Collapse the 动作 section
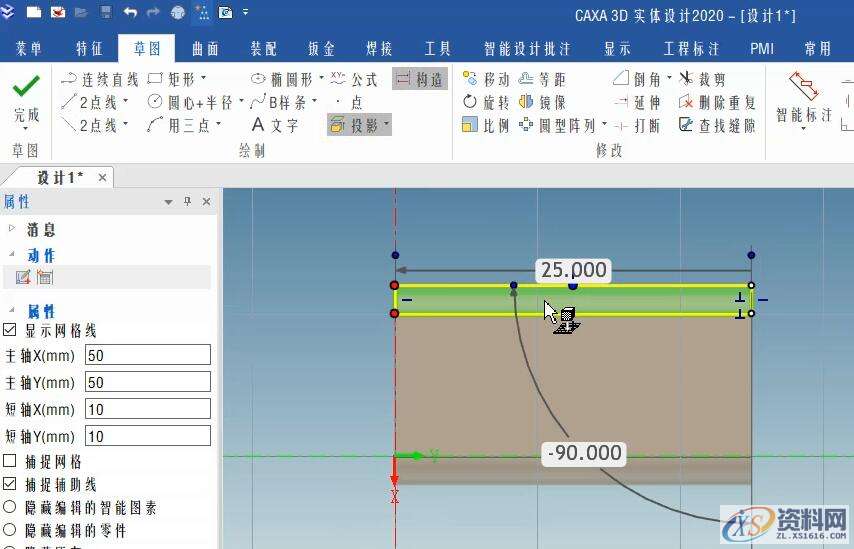Image resolution: width=854 pixels, height=549 pixels. click(12, 254)
